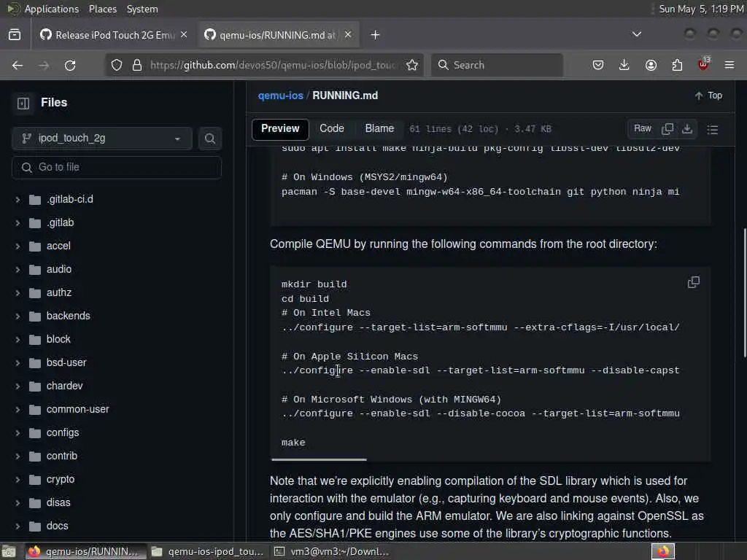The width and height of the screenshot is (747, 560).
Task: Select the Blame view tab
Action: click(379, 128)
